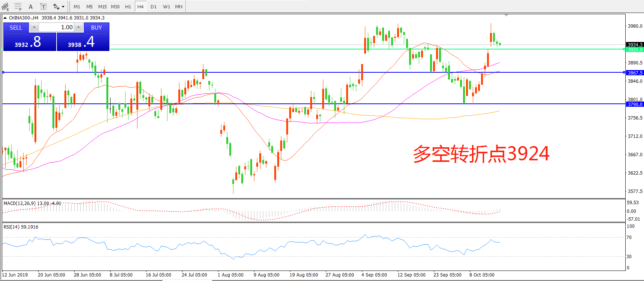Select the green 3924.0 horizontal line label
The width and height of the screenshot is (644, 281).
(635, 49)
